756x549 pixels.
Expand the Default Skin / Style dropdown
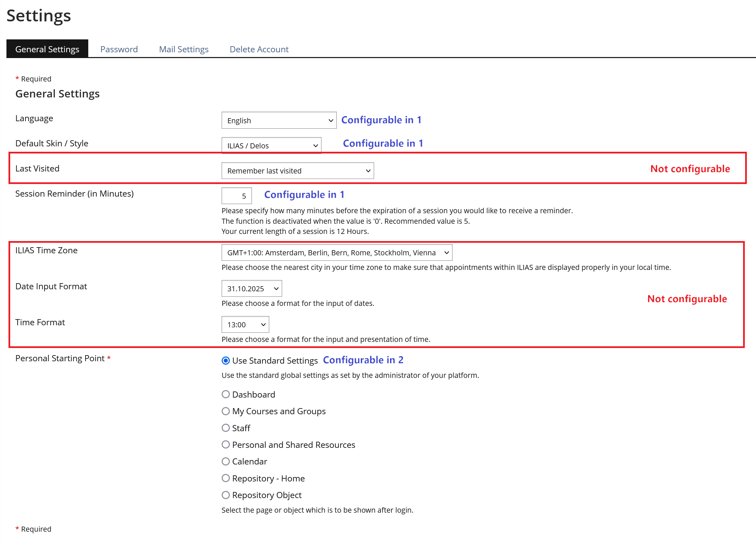[271, 146]
